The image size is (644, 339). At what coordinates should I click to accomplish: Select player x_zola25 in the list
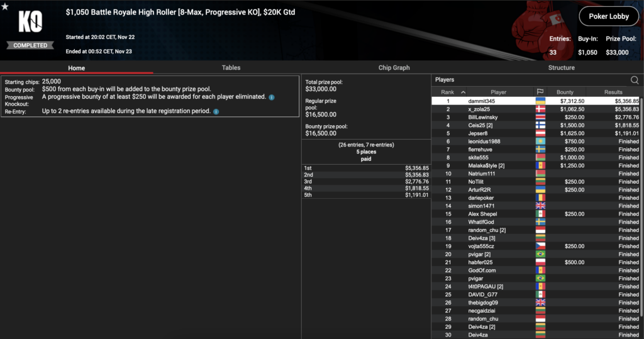pyautogui.click(x=482, y=109)
